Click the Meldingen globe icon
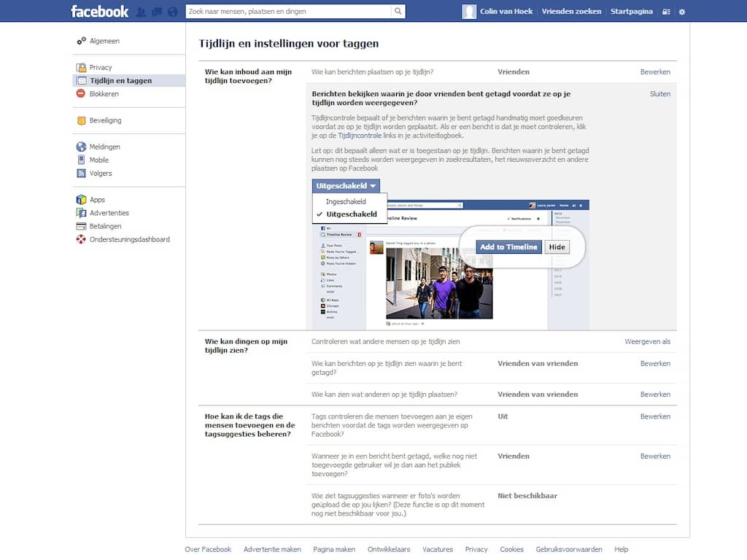The height and width of the screenshot is (560, 747). (x=82, y=147)
